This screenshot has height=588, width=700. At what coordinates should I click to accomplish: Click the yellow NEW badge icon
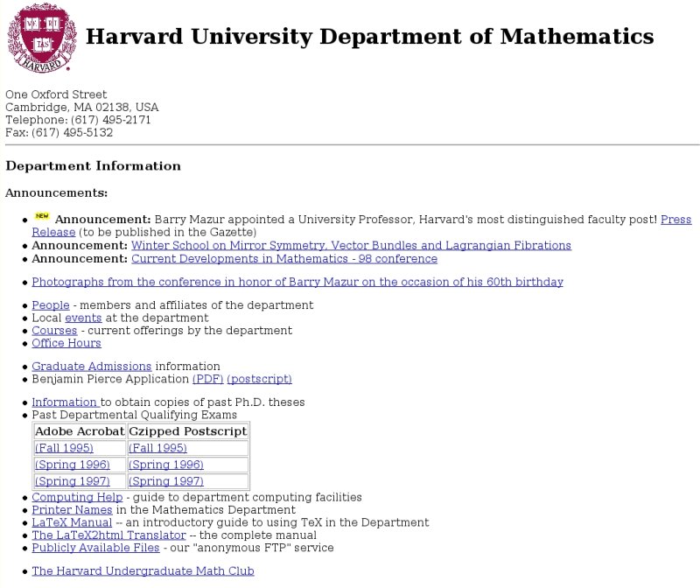pos(41,216)
